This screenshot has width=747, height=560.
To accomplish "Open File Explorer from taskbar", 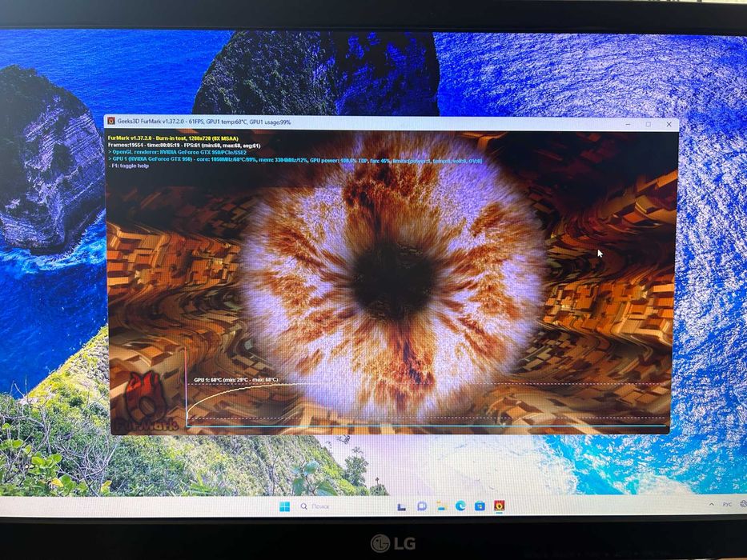I will tap(441, 506).
